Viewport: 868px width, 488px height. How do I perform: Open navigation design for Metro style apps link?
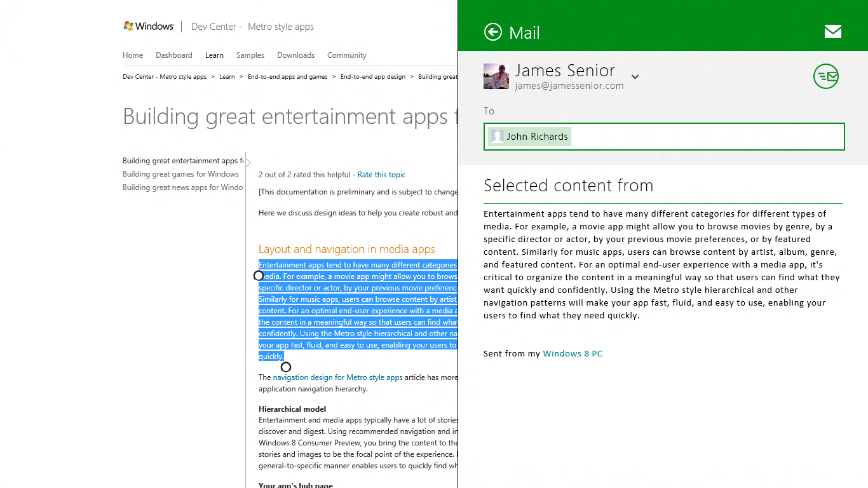[337, 377]
